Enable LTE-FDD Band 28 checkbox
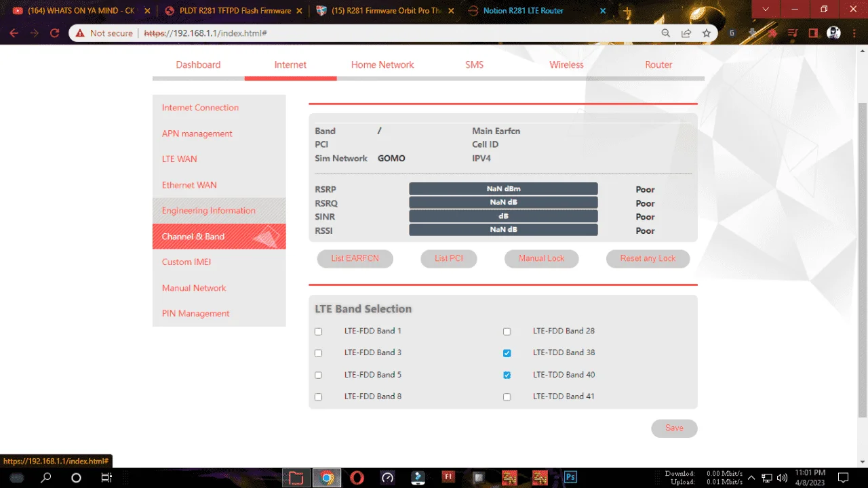 (507, 331)
